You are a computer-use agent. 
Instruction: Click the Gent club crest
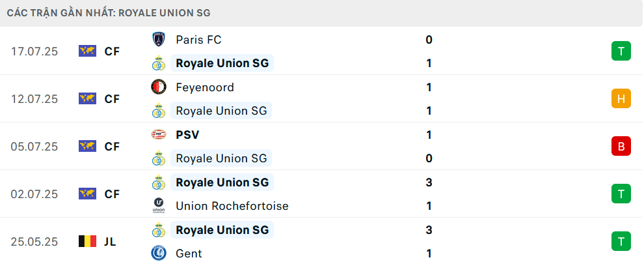click(x=159, y=254)
